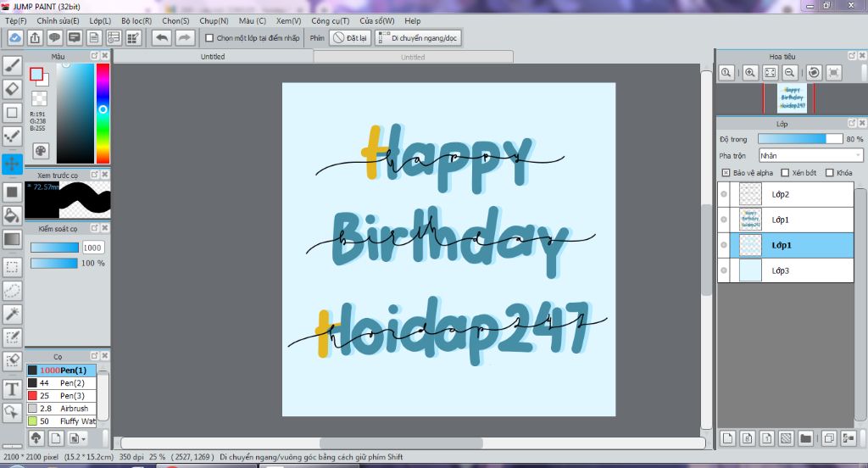Screen dimensions: 868x468
Task: Click the rainbow hue slider
Action: click(103, 114)
